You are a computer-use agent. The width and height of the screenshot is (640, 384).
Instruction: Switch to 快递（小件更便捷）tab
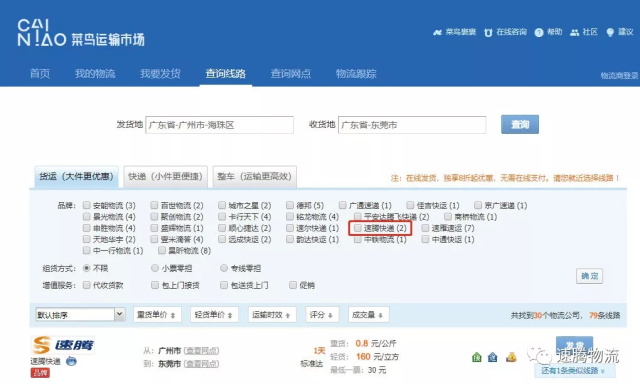(165, 177)
